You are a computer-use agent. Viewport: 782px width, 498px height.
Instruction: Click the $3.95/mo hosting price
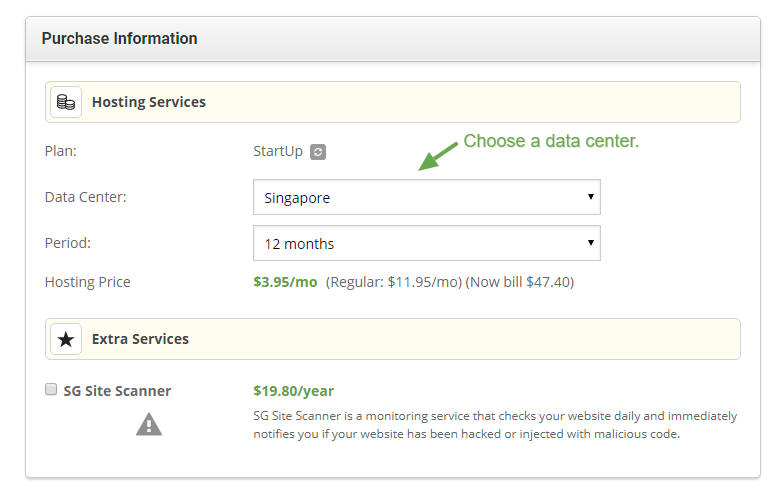click(x=285, y=282)
